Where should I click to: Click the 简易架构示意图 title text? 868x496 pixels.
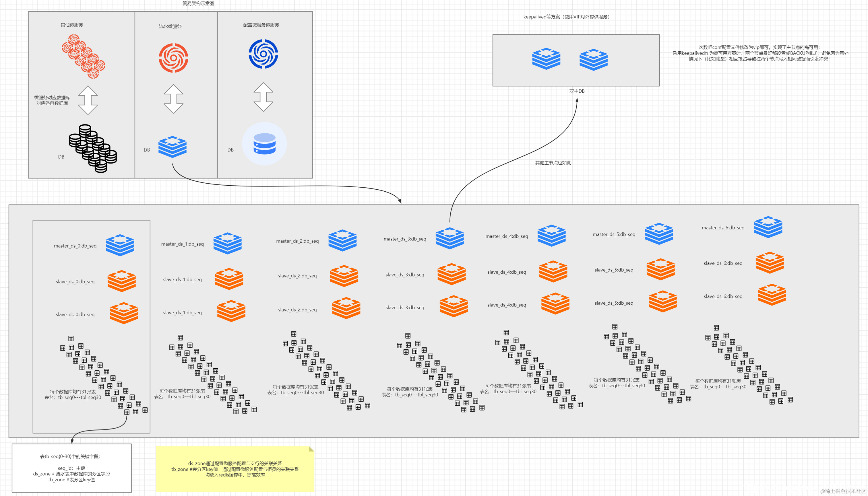198,3
